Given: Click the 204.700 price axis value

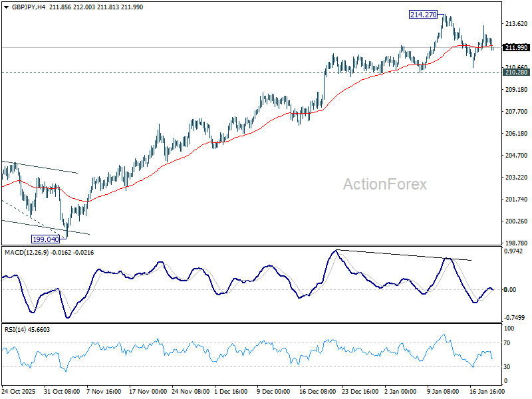Looking at the screenshot, I should [x=516, y=156].
